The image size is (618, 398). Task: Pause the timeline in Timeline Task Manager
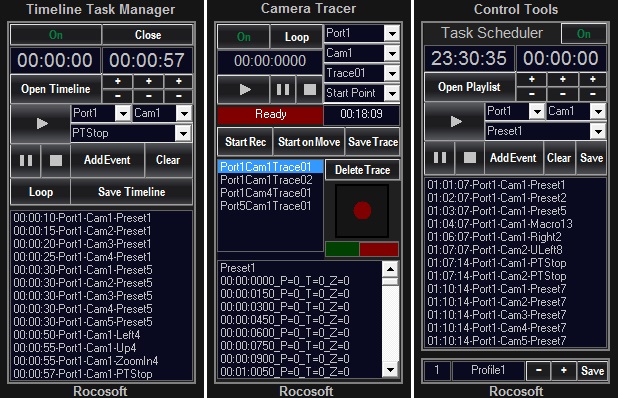tap(26, 160)
